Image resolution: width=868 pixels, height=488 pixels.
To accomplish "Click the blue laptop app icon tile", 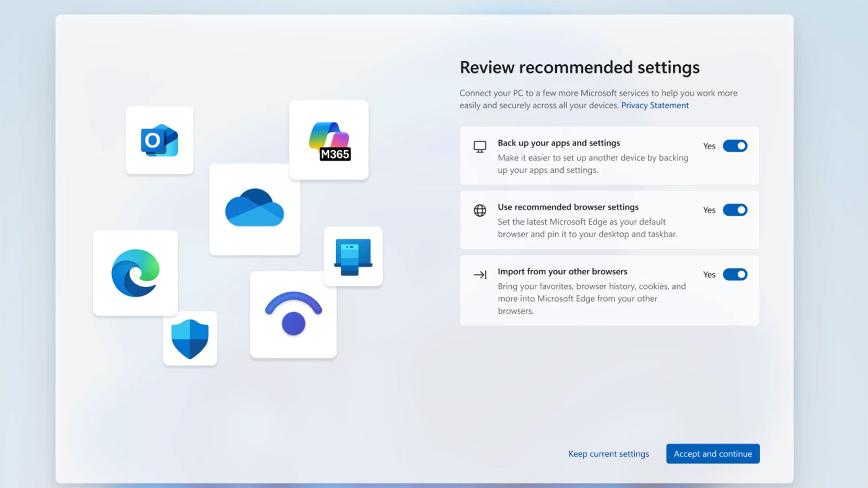I will click(x=353, y=256).
